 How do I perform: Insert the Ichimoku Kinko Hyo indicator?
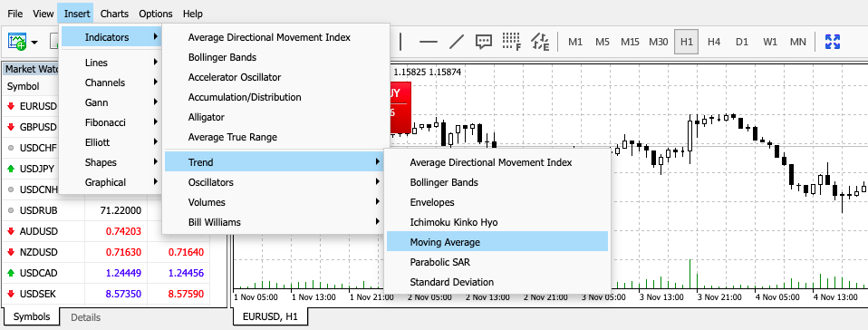coord(497,222)
